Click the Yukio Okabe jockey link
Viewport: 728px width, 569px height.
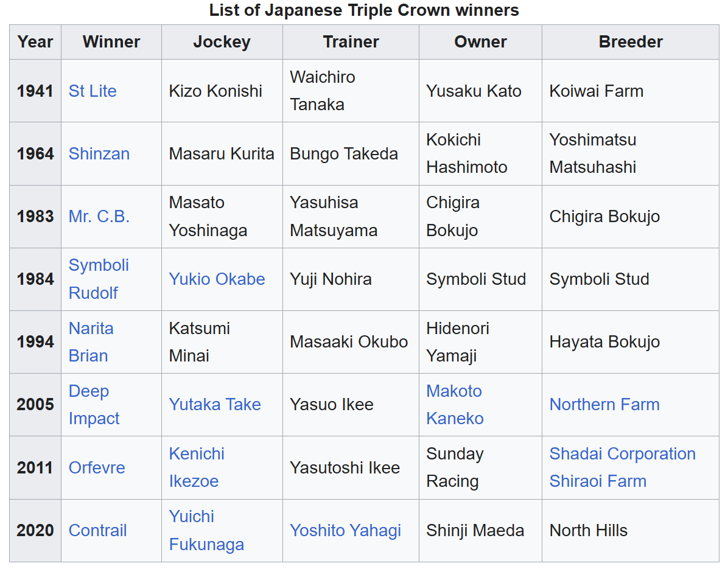click(217, 279)
